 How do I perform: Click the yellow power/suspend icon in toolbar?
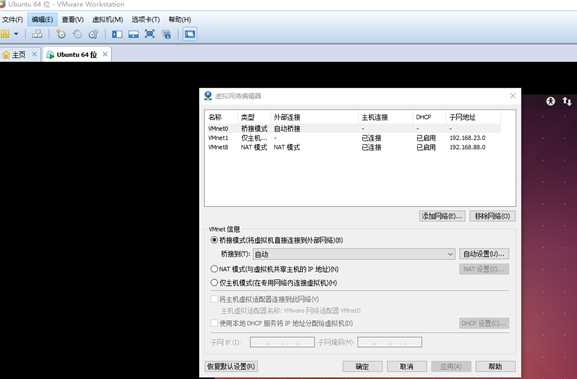(5, 35)
